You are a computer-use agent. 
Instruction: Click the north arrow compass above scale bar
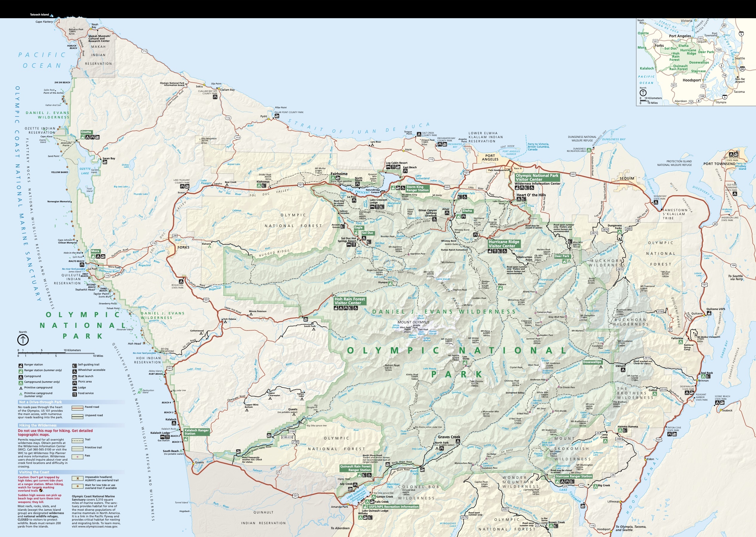23,339
